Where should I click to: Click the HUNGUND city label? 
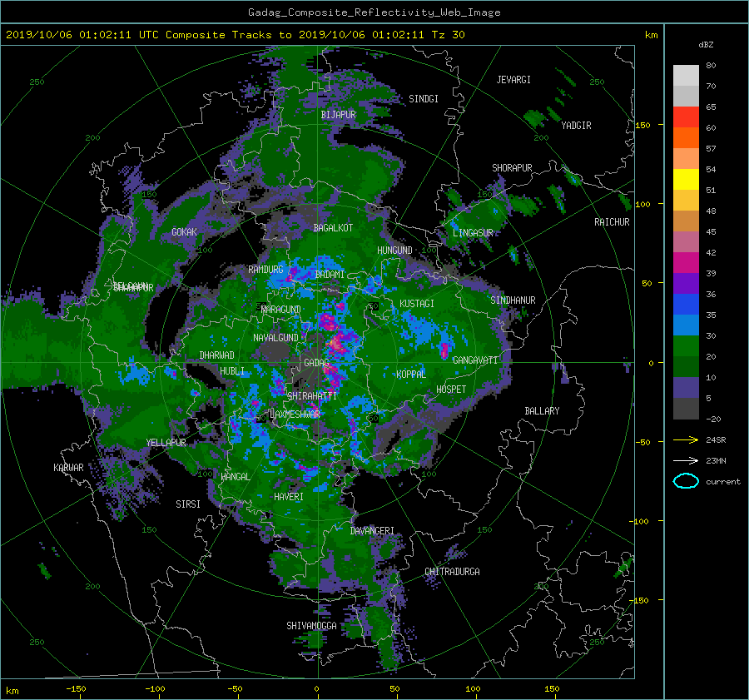[394, 251]
